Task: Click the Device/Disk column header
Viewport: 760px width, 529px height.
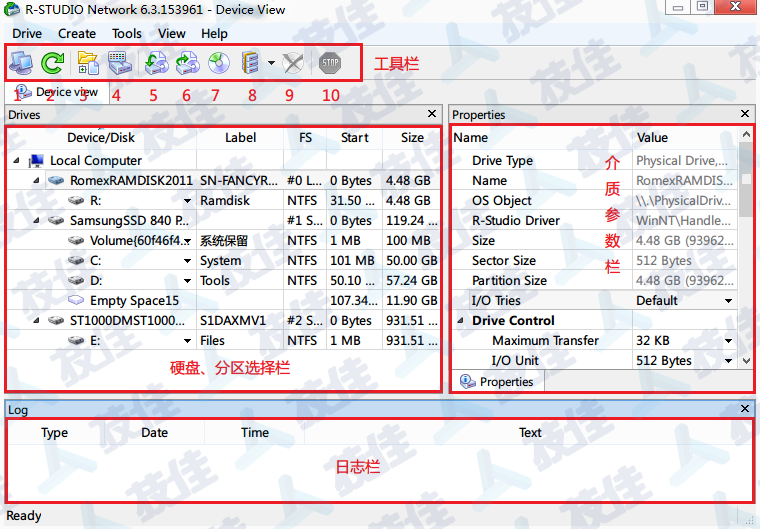Action: pos(101,138)
